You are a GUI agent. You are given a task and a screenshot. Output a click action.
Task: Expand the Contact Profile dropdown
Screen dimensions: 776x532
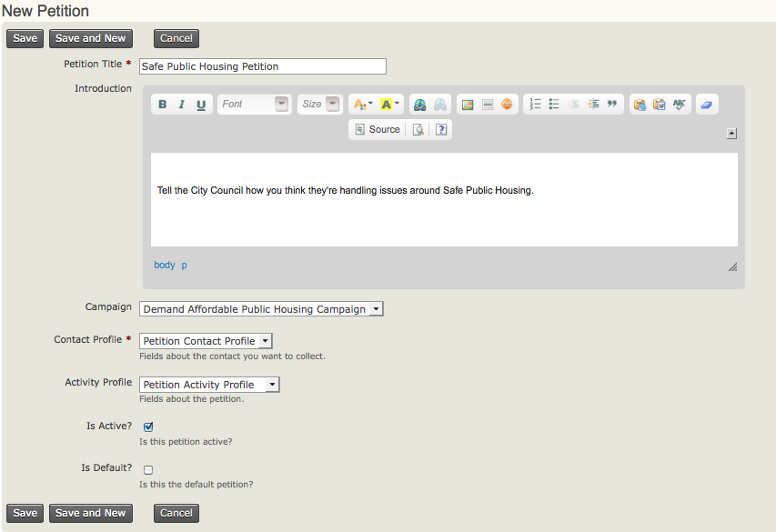(x=206, y=341)
